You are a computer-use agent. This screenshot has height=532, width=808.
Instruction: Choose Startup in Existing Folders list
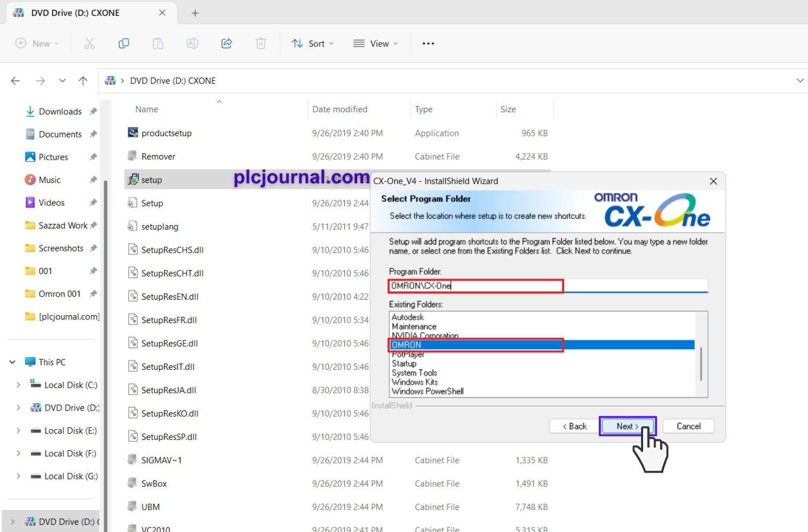pyautogui.click(x=404, y=364)
